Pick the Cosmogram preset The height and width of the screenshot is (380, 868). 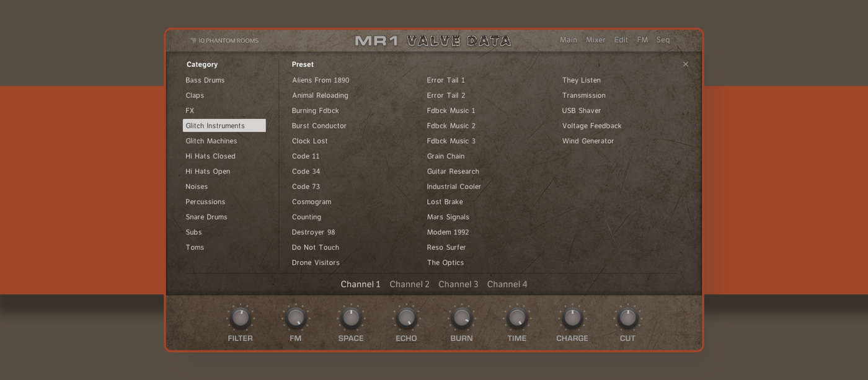pos(311,202)
